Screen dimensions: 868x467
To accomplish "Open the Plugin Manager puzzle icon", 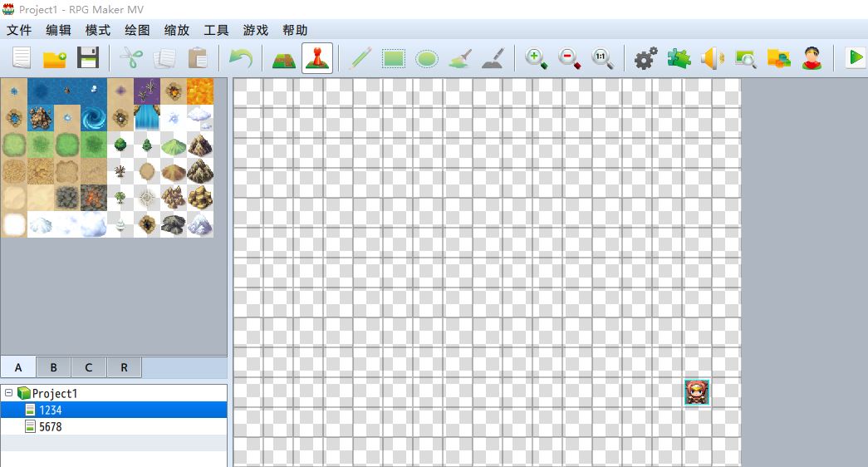I will tap(679, 58).
